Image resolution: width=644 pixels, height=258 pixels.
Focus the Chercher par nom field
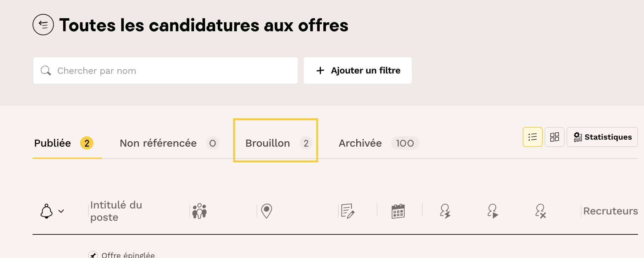(173, 70)
